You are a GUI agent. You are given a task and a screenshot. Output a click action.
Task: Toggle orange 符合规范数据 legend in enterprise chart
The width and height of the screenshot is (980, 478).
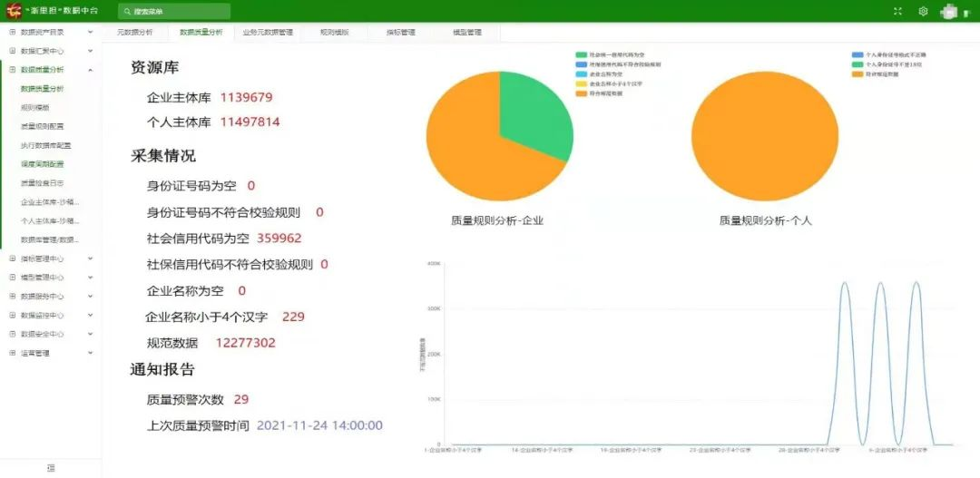[x=600, y=93]
